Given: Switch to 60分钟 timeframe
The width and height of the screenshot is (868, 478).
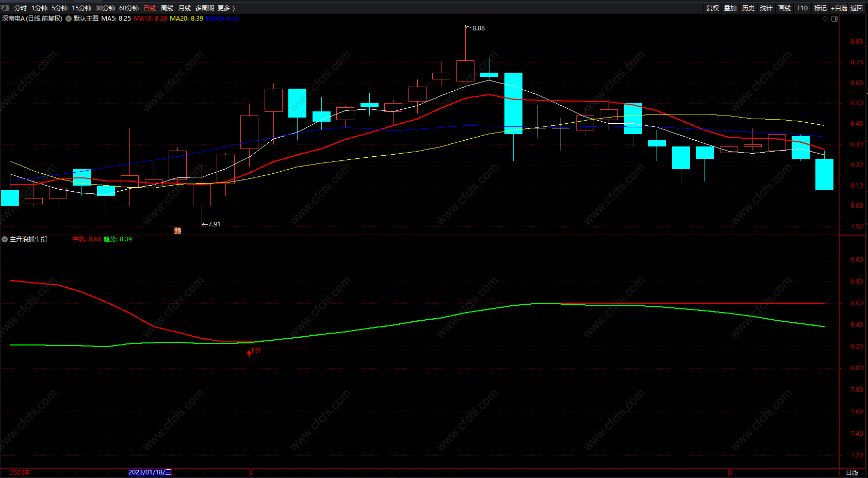Looking at the screenshot, I should point(129,8).
